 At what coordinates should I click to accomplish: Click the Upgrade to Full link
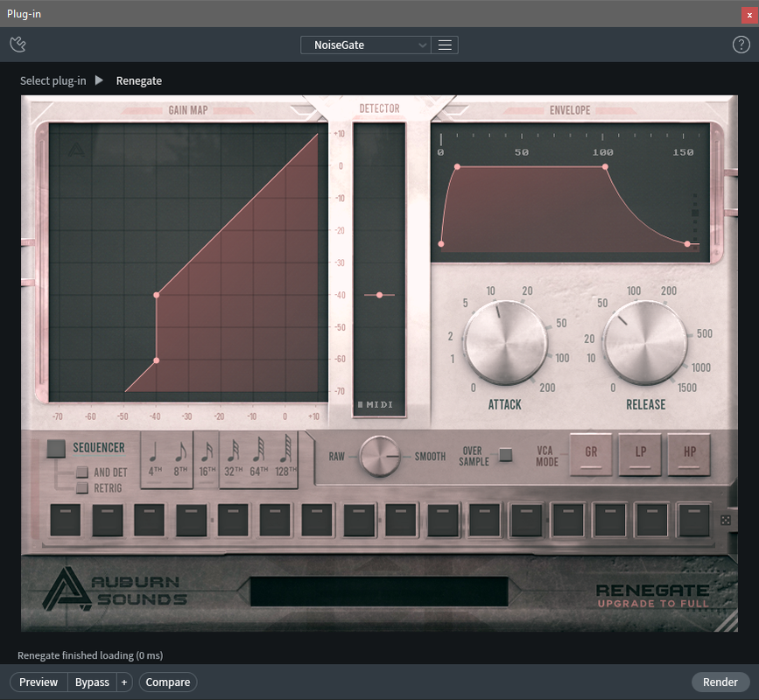pos(653,604)
